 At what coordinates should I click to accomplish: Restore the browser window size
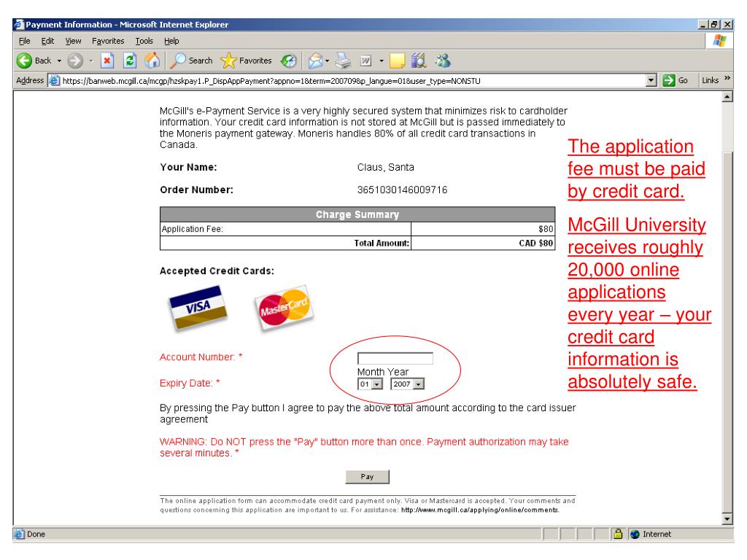click(715, 24)
